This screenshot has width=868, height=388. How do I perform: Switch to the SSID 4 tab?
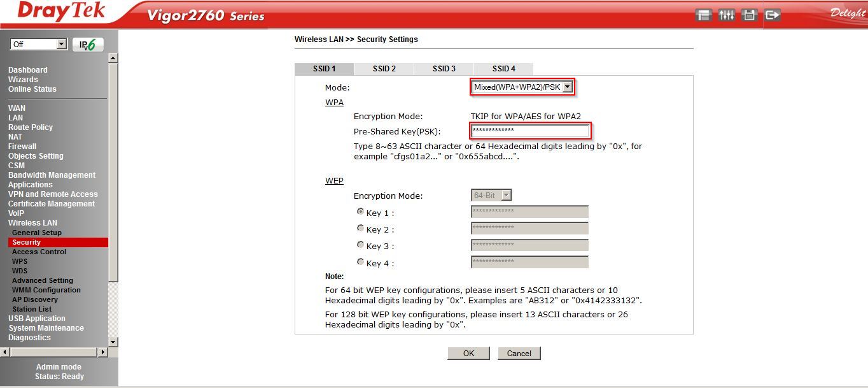pos(503,69)
